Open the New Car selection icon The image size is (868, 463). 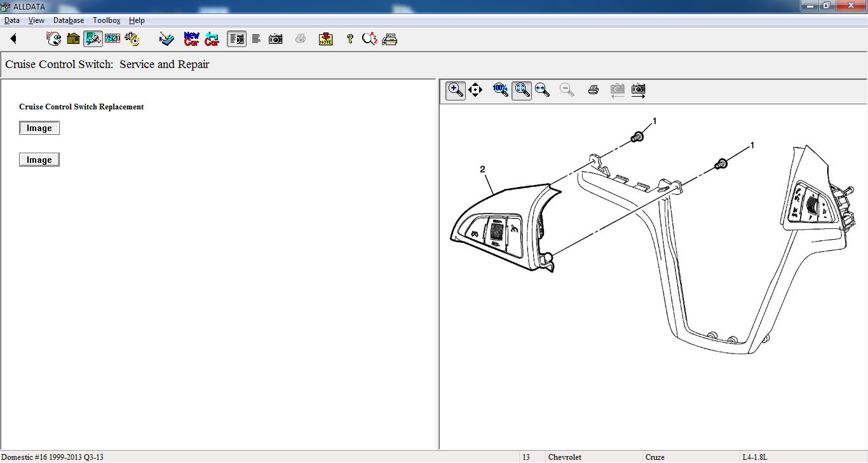click(x=191, y=38)
